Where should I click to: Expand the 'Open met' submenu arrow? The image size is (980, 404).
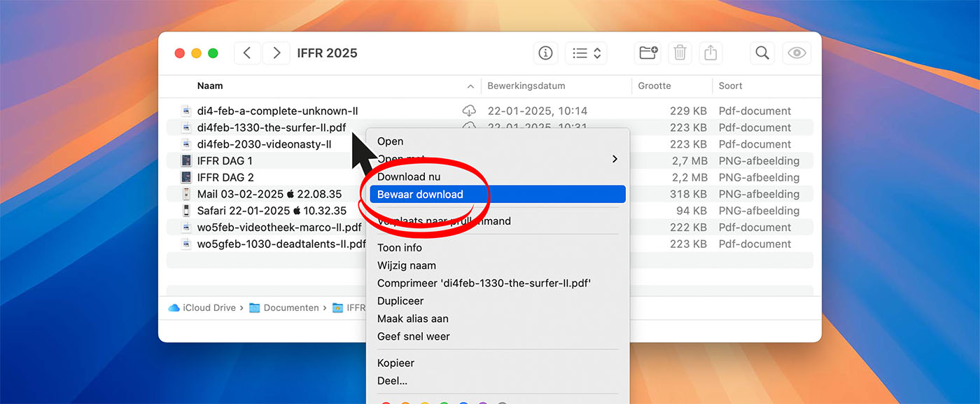click(615, 159)
